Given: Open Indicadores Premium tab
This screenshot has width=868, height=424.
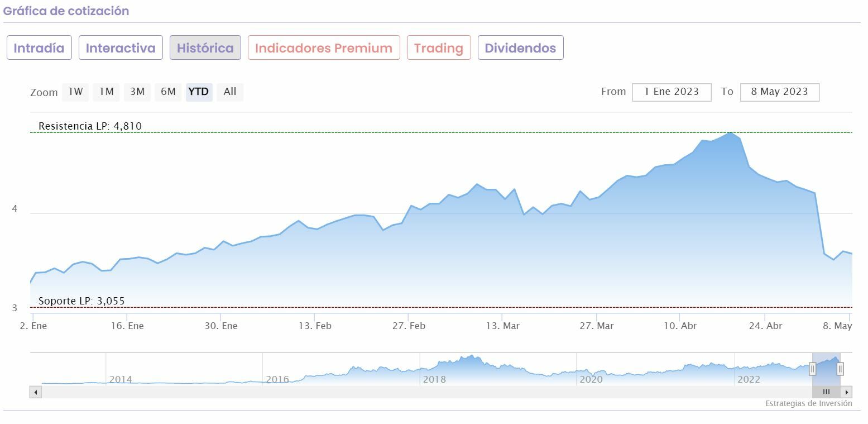Looking at the screenshot, I should point(324,48).
